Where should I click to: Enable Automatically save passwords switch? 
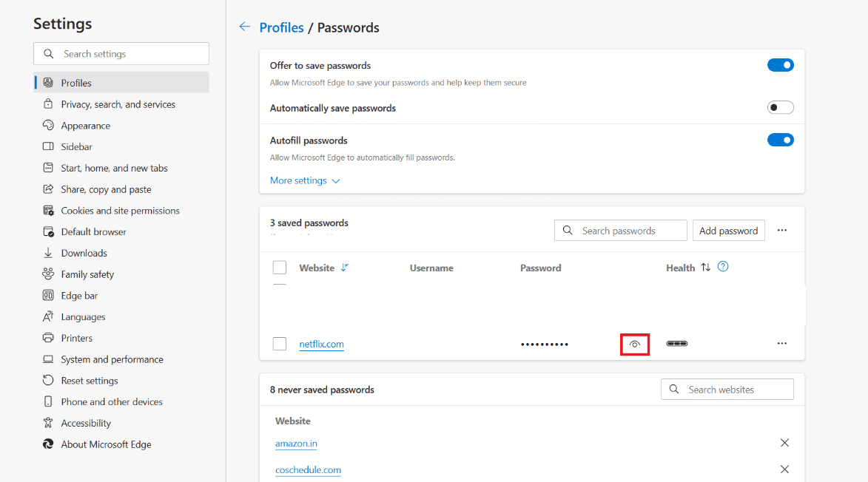[781, 107]
